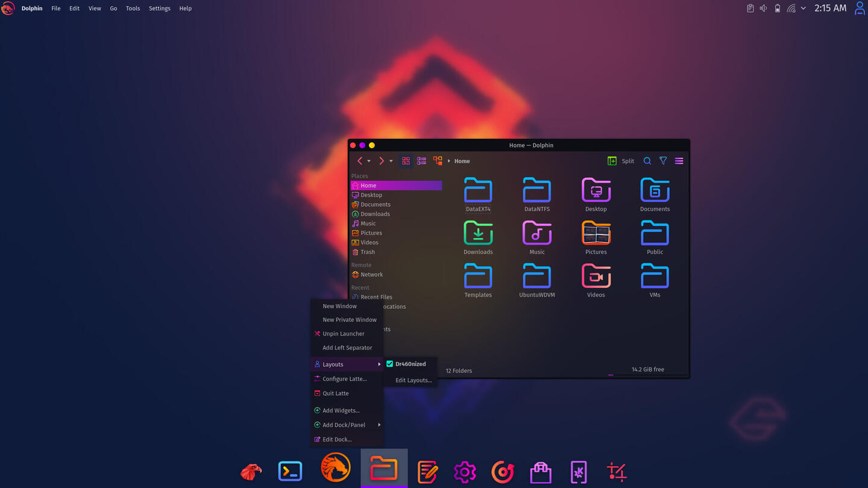Open the volume tray icon
The image size is (868, 488).
[763, 8]
